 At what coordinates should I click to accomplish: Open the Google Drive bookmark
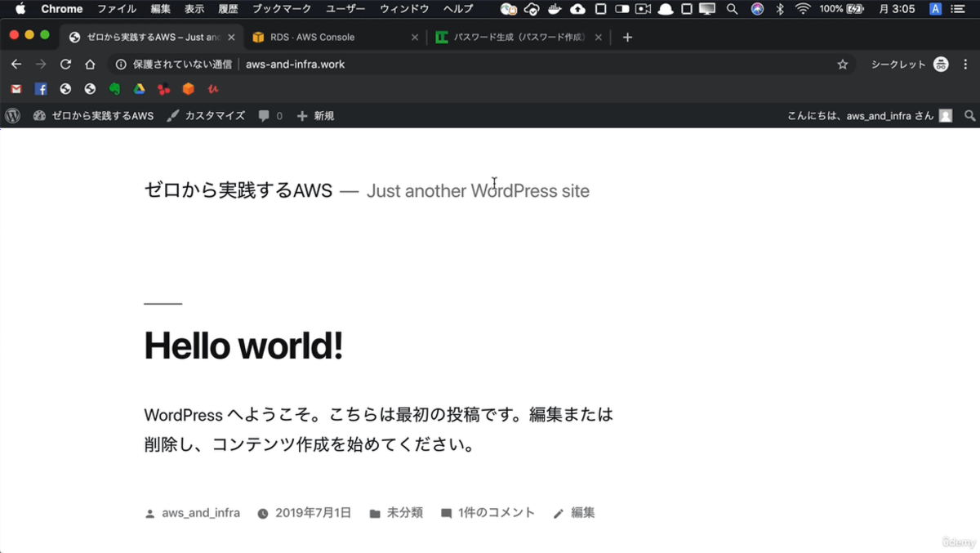pyautogui.click(x=140, y=89)
